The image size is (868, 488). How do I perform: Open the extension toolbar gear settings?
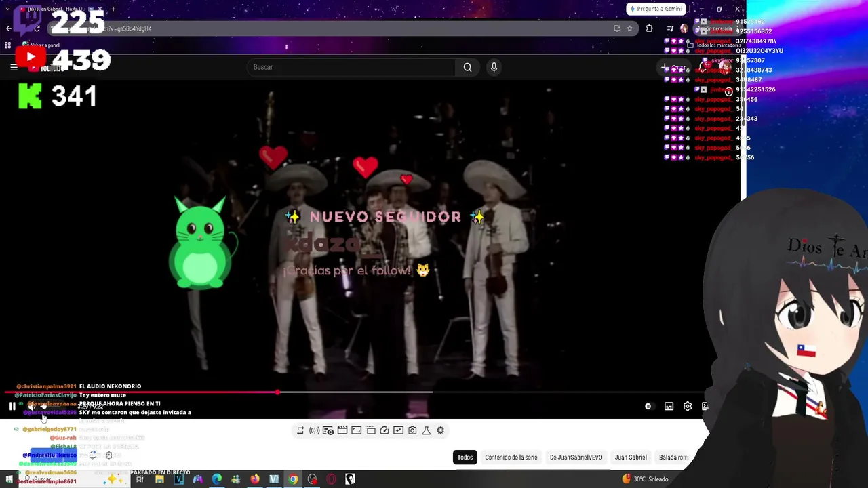click(440, 430)
